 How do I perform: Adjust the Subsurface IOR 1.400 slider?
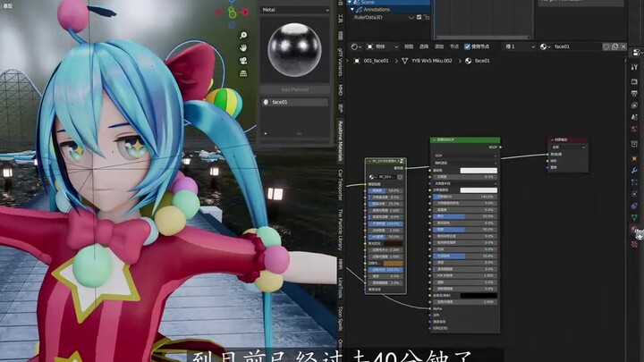(x=465, y=197)
